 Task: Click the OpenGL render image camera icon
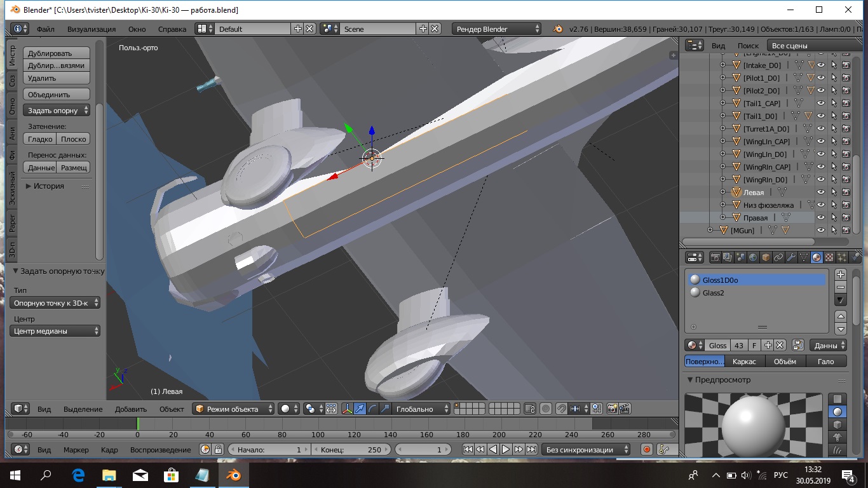[613, 409]
